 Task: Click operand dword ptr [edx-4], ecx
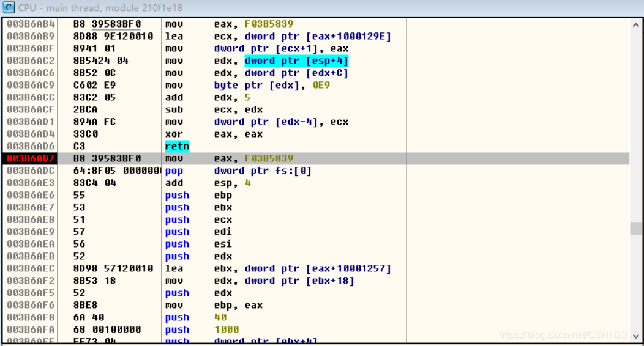click(x=281, y=122)
